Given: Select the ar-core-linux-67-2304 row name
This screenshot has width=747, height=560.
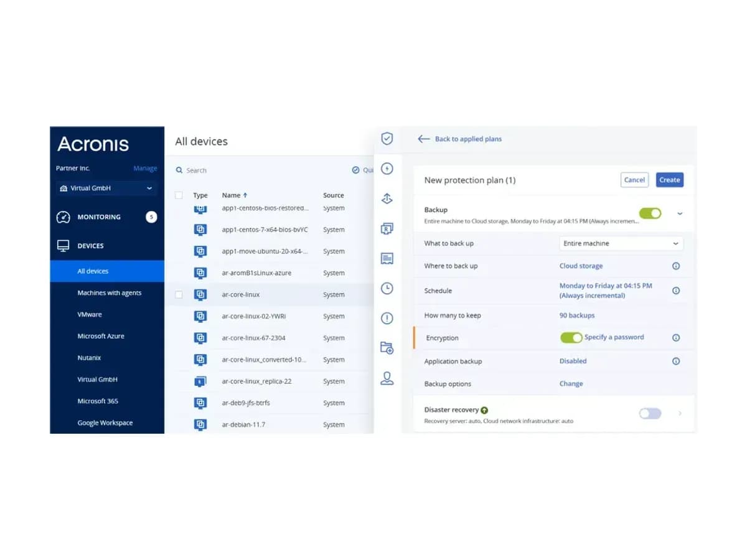Looking at the screenshot, I should tap(254, 338).
